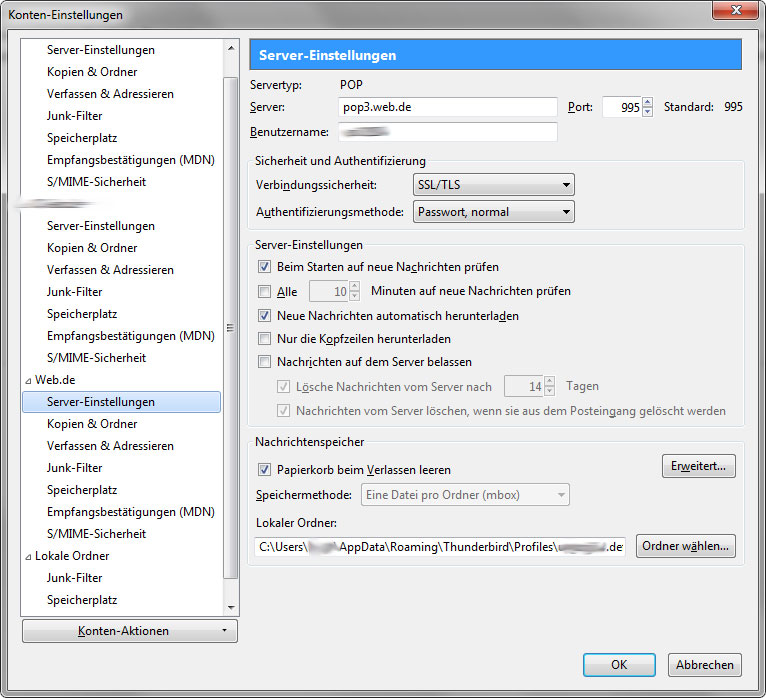
Task: Open the Authentifizierungsmethode dropdown
Action: point(493,212)
